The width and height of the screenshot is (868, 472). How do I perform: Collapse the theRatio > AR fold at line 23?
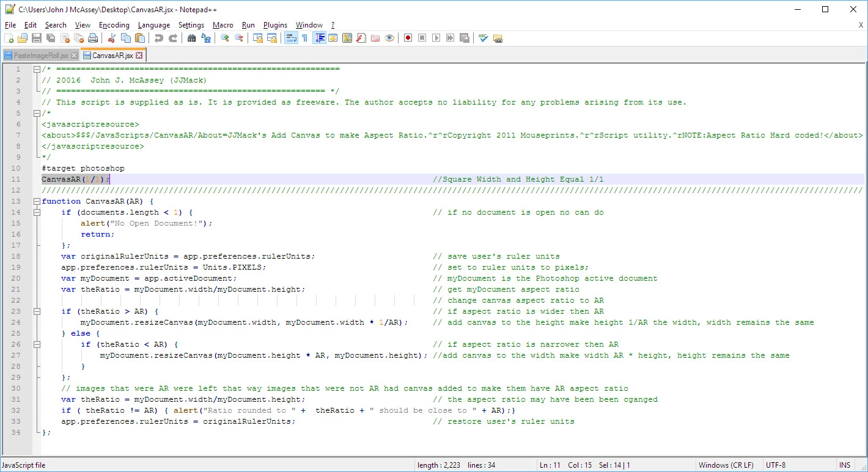click(x=37, y=311)
